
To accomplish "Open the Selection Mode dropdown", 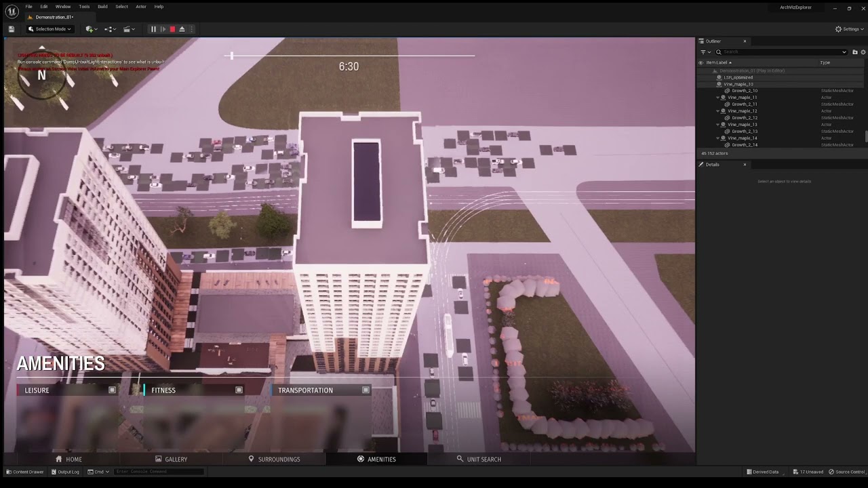I will pyautogui.click(x=50, y=29).
